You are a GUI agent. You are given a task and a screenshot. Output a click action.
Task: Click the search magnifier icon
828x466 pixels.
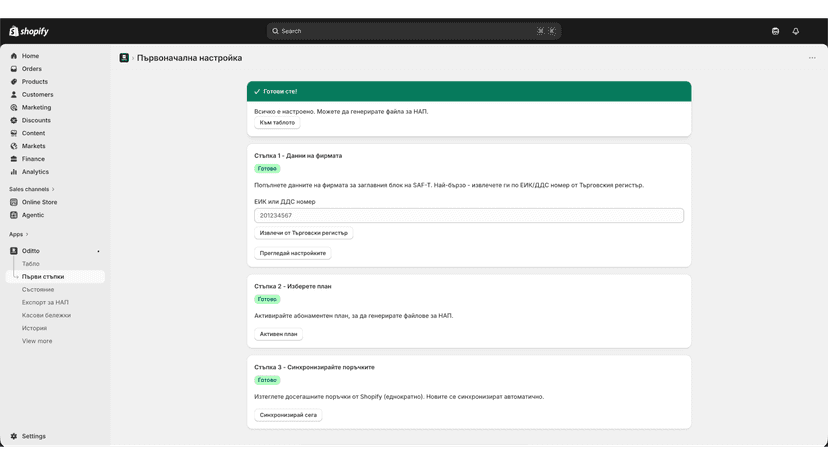tap(275, 31)
